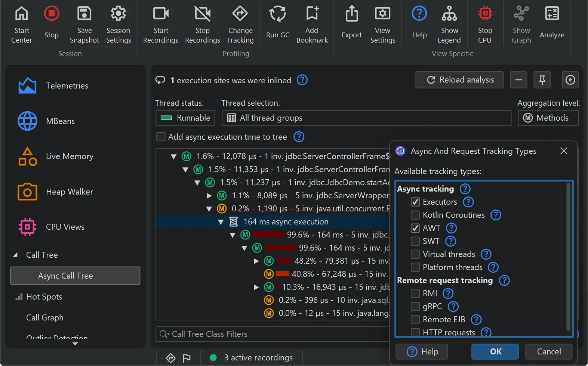Image resolution: width=588 pixels, height=366 pixels.
Task: Run garbage collection with Run GC
Action: (x=278, y=23)
